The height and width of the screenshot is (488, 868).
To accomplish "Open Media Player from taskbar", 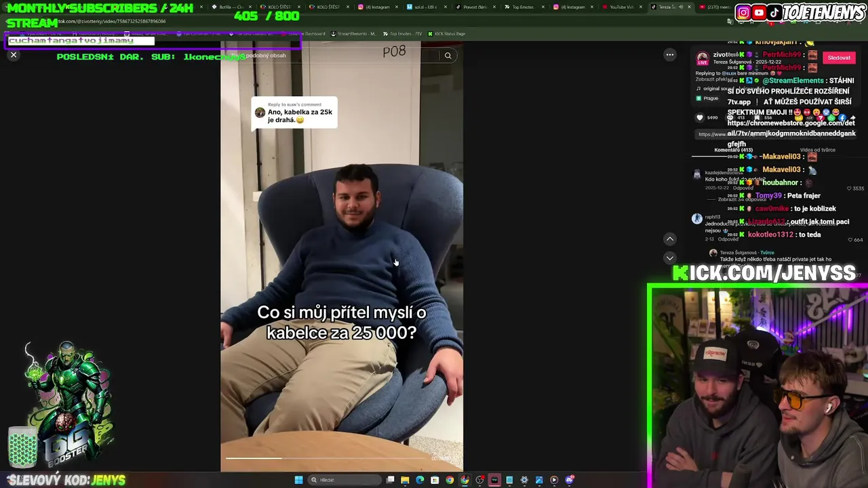I will click(x=554, y=480).
